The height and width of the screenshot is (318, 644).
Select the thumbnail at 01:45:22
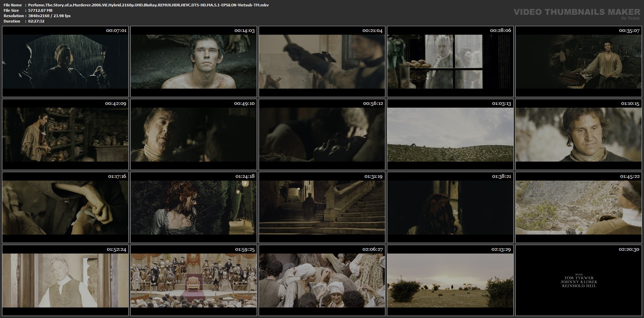click(578, 207)
